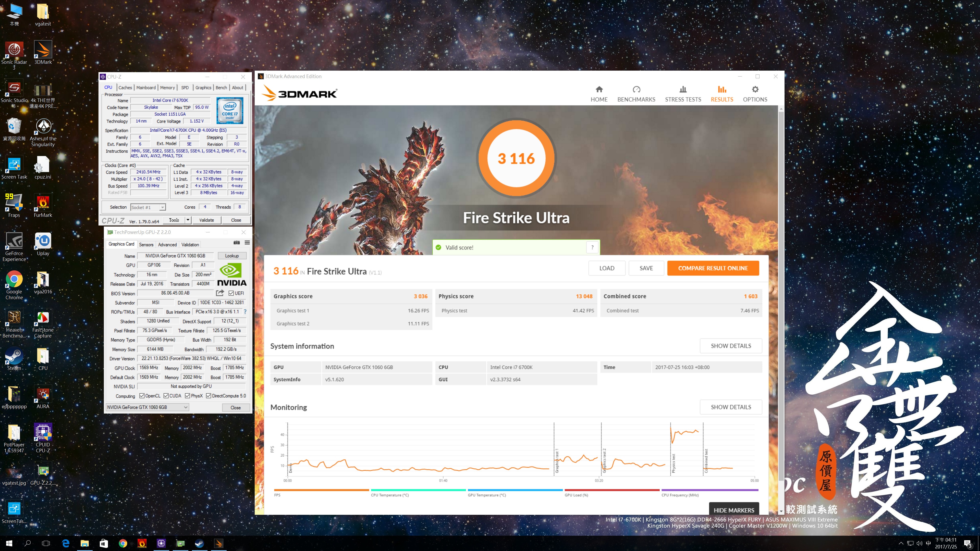The image size is (980, 551).
Task: Open the Fraps desktop icon
Action: 14,206
